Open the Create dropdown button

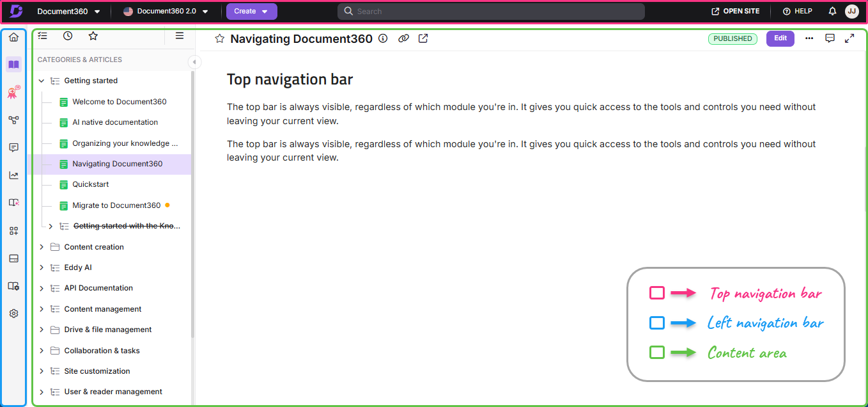[x=252, y=11]
